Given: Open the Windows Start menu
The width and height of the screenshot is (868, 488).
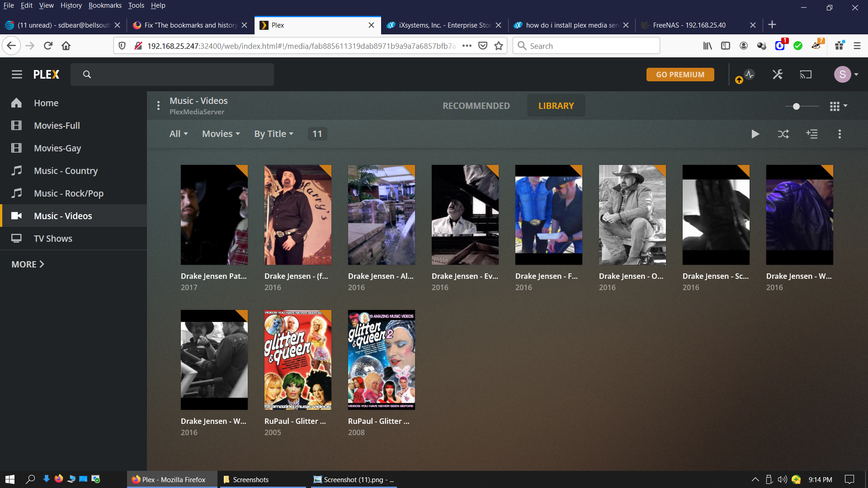Looking at the screenshot, I should [10, 479].
